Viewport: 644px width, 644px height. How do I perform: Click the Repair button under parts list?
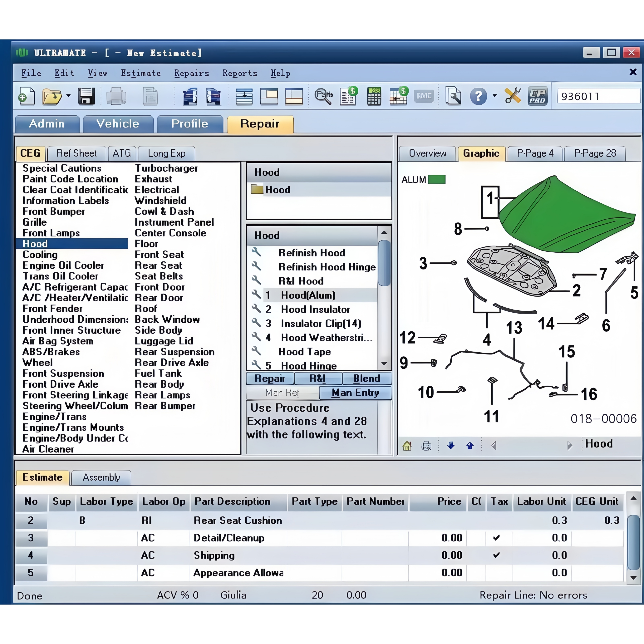pos(270,378)
